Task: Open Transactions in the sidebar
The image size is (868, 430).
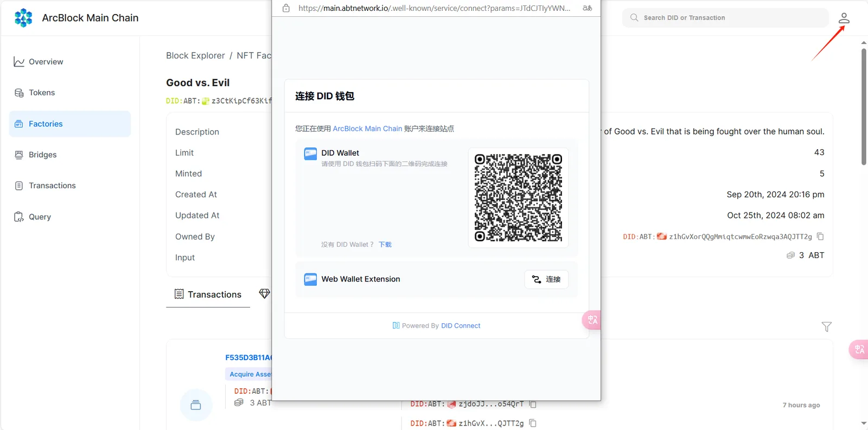Action: pos(70,185)
